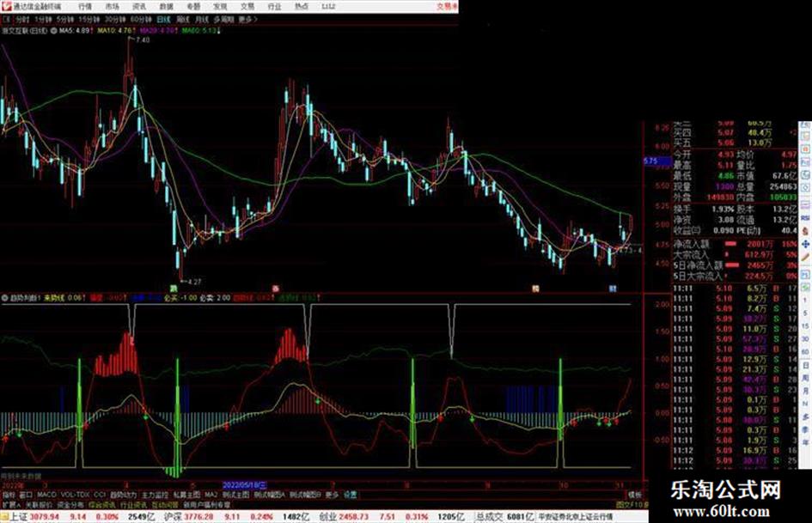The width and height of the screenshot is (812, 523).
Task: Expand the 更多 periods dropdown
Action: point(248,20)
